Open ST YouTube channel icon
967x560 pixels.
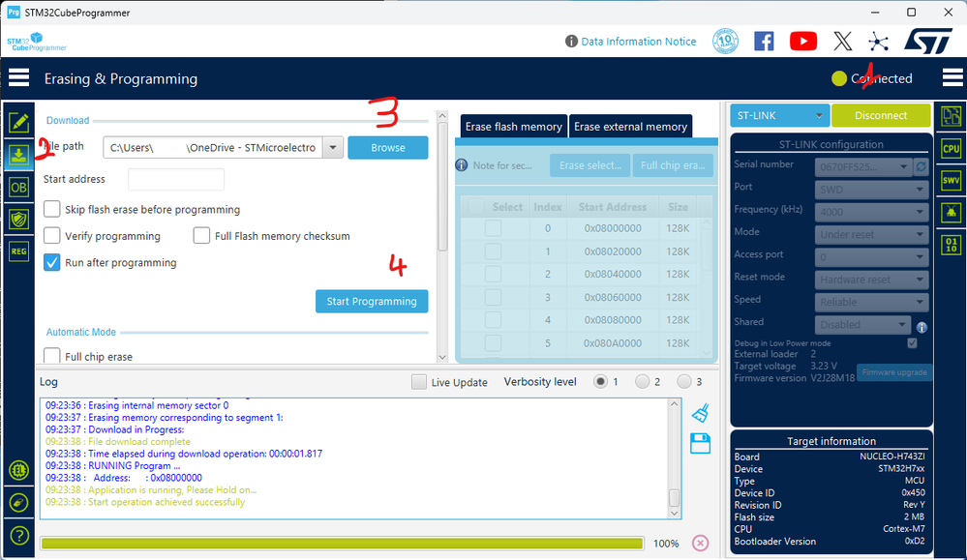coord(803,42)
